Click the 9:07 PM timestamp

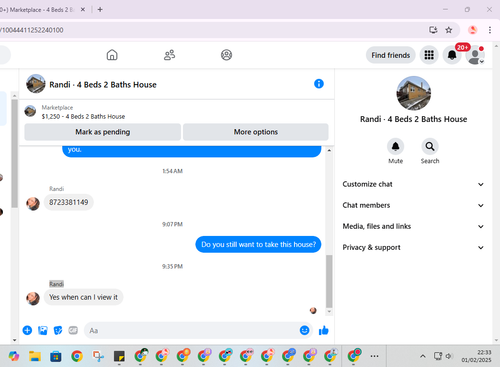pos(172,224)
